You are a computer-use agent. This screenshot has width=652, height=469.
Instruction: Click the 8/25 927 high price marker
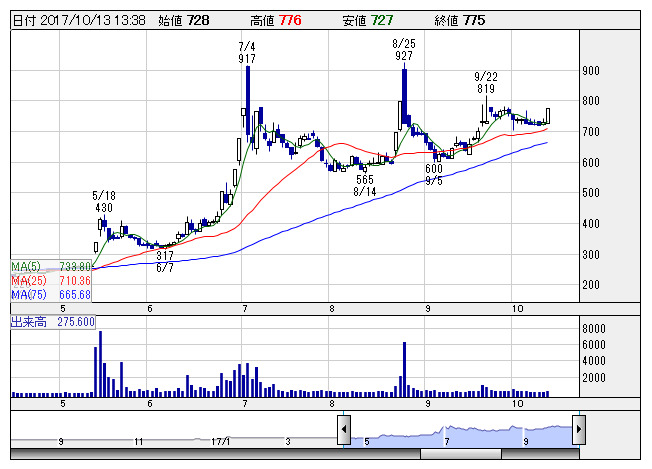point(404,50)
